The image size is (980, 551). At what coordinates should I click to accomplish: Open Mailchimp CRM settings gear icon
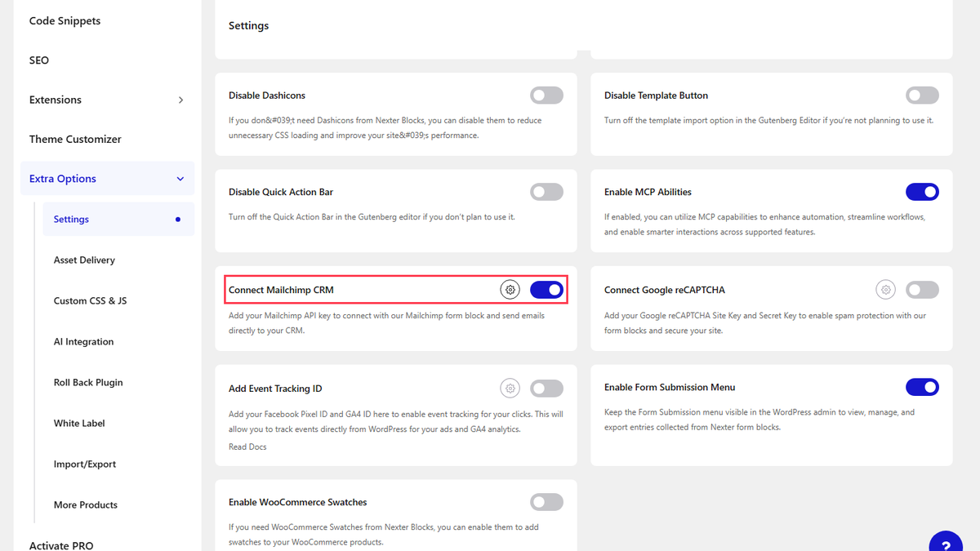(x=510, y=290)
